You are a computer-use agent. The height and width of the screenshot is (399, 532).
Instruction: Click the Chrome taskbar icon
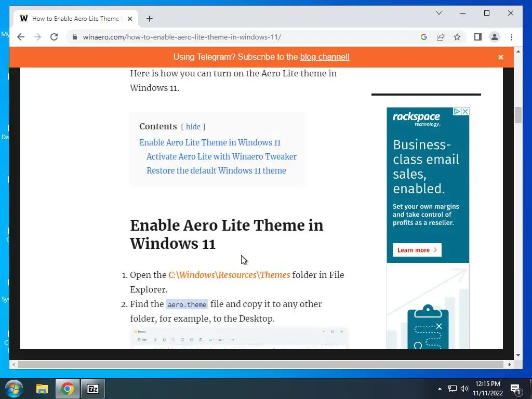coord(68,389)
